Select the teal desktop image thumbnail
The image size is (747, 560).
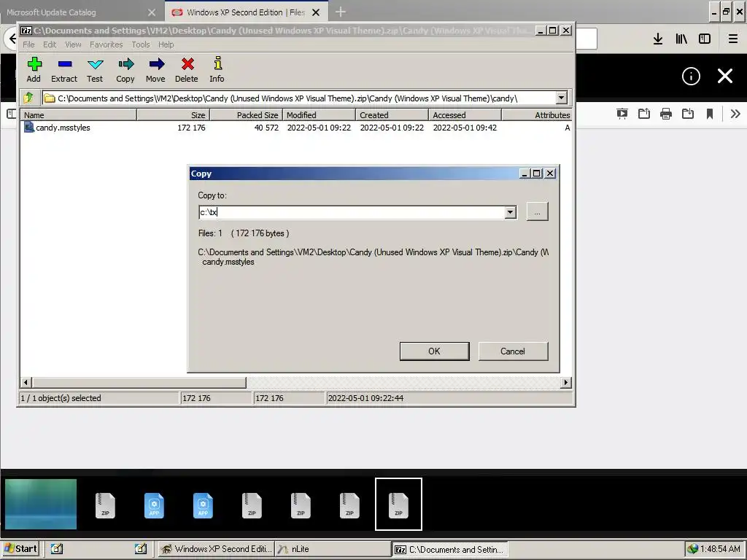[x=41, y=504]
